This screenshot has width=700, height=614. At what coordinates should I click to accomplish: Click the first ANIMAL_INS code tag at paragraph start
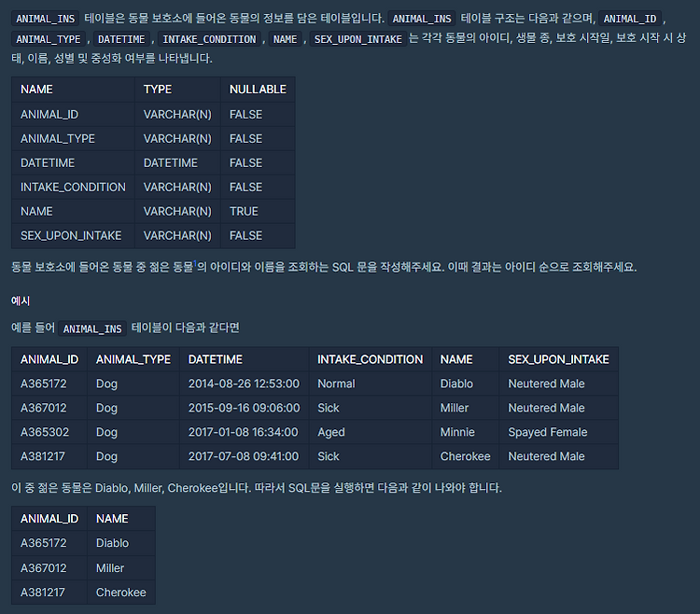[46, 19]
